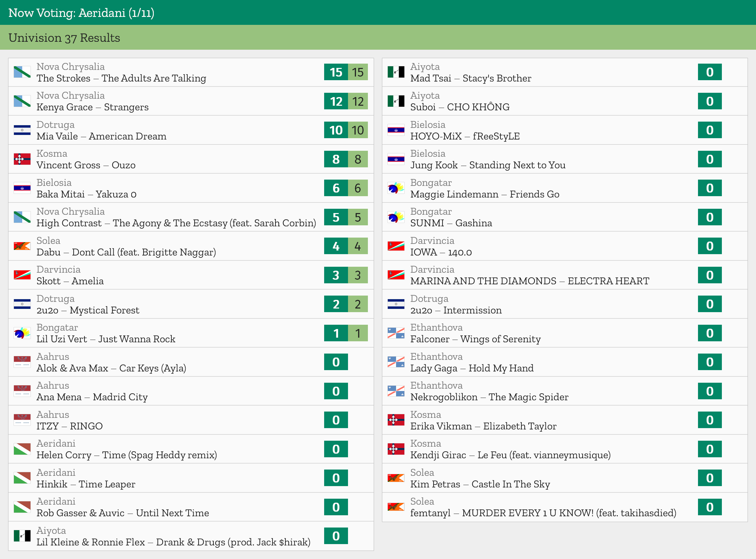Click the 0 score for Mad Tsai entry
Screen dimensions: 756x559
coord(710,72)
